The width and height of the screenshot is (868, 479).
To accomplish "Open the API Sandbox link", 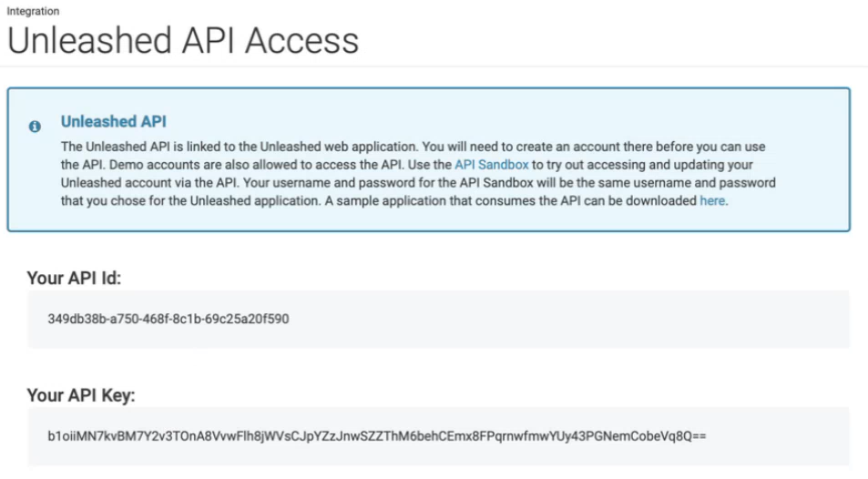I will [492, 165].
